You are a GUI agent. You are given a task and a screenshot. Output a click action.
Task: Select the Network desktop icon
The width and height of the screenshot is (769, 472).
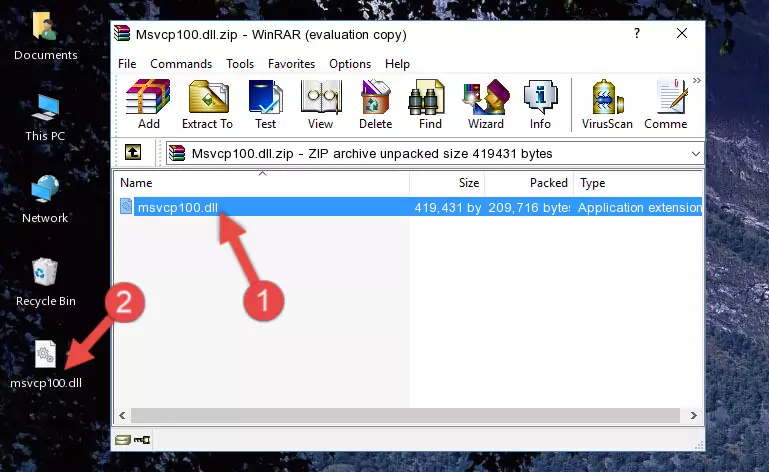point(45,199)
